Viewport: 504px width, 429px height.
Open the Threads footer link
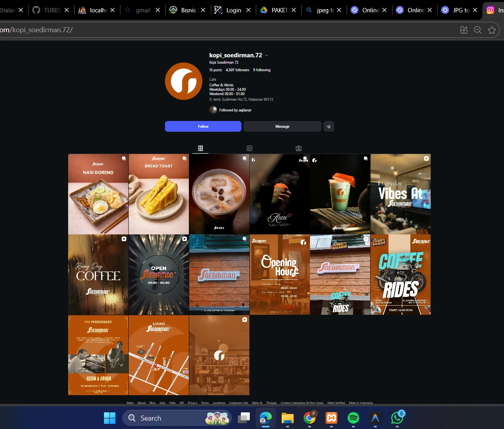click(271, 403)
